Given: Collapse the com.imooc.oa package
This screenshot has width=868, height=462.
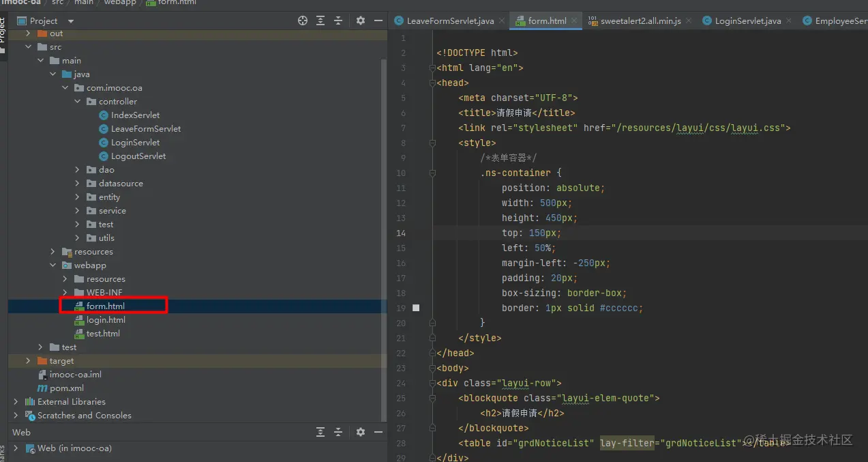Looking at the screenshot, I should (x=65, y=88).
